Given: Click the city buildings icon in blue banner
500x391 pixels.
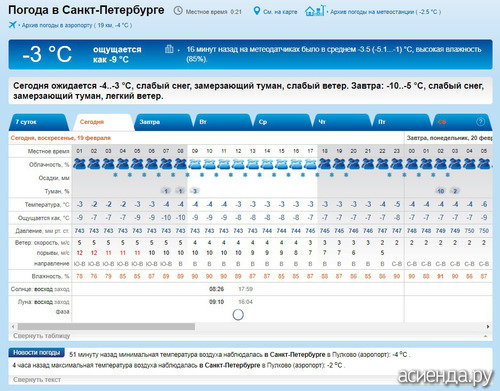Looking at the screenshot, I should click(169, 49).
